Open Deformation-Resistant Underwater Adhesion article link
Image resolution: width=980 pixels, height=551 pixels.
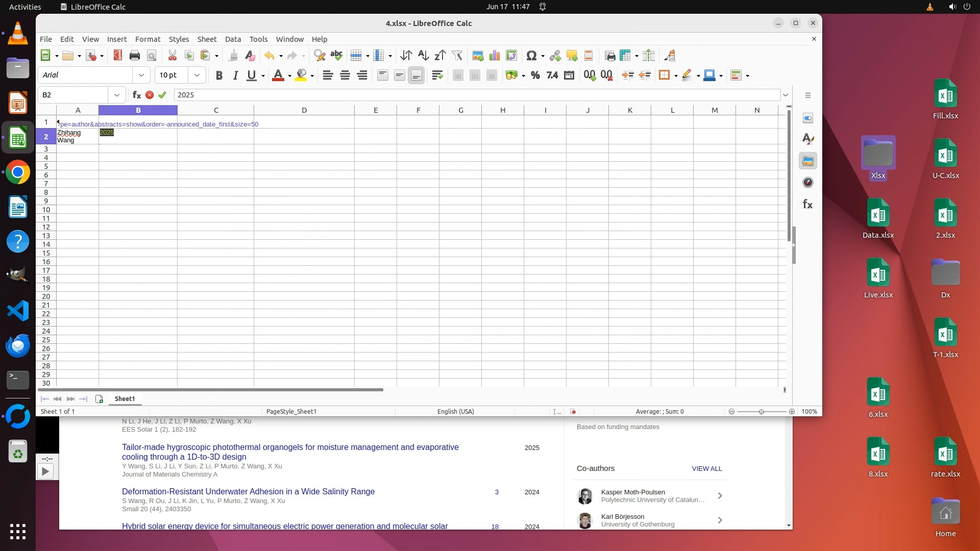point(248,492)
